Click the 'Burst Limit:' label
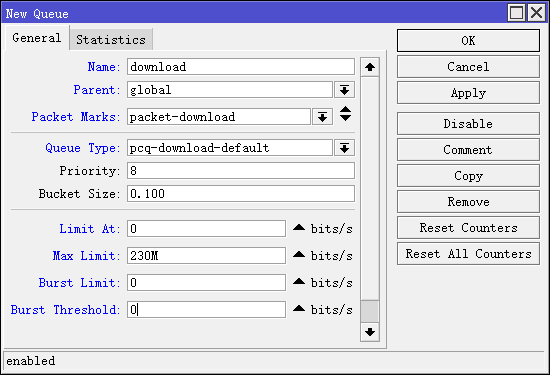Screen dimensions: 550x375 80,283
